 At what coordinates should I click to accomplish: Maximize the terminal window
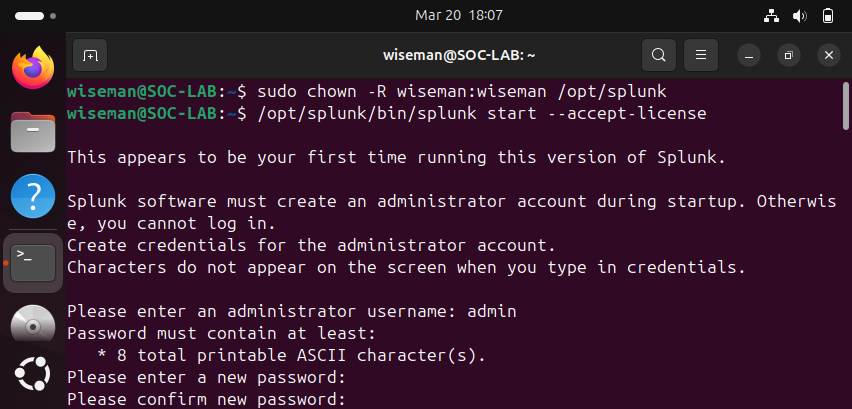click(x=788, y=55)
